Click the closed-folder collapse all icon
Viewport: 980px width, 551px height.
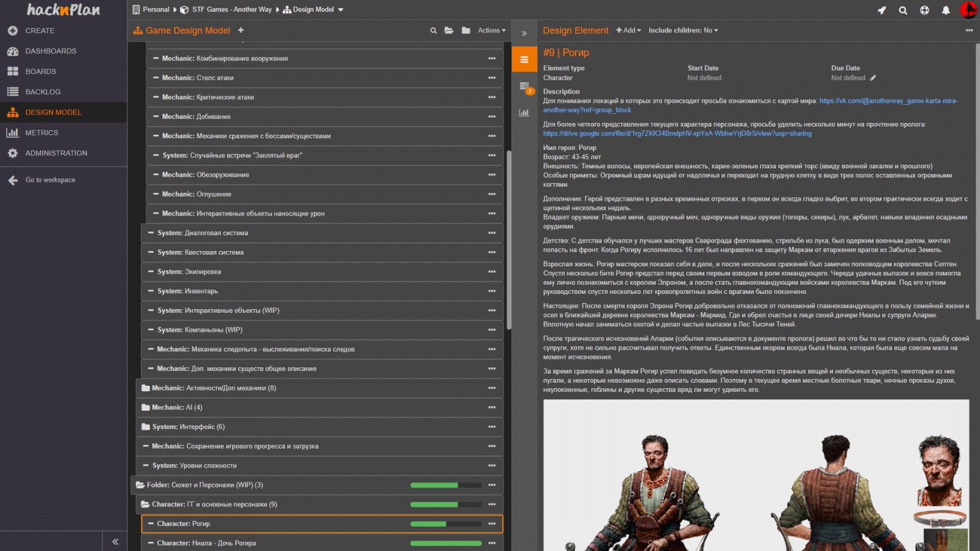click(x=466, y=30)
